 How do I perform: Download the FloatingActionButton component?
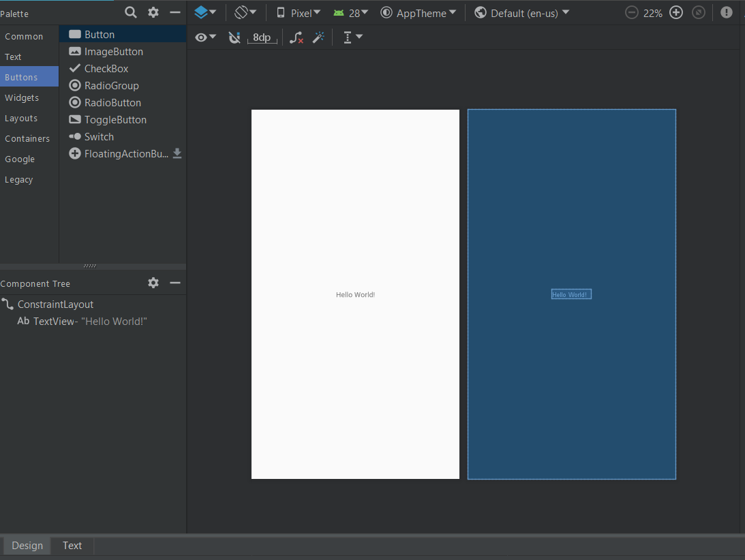pos(177,153)
